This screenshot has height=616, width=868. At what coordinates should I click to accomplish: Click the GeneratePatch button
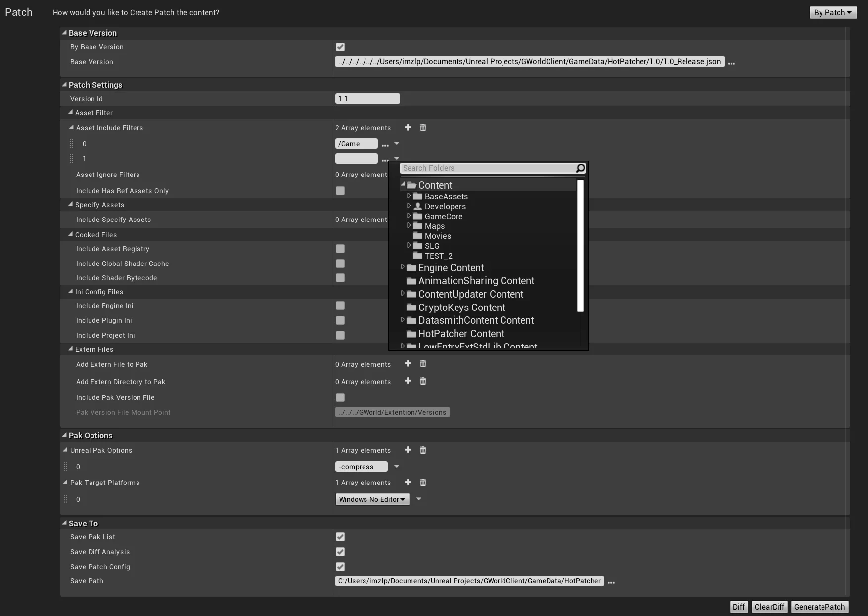coord(819,607)
